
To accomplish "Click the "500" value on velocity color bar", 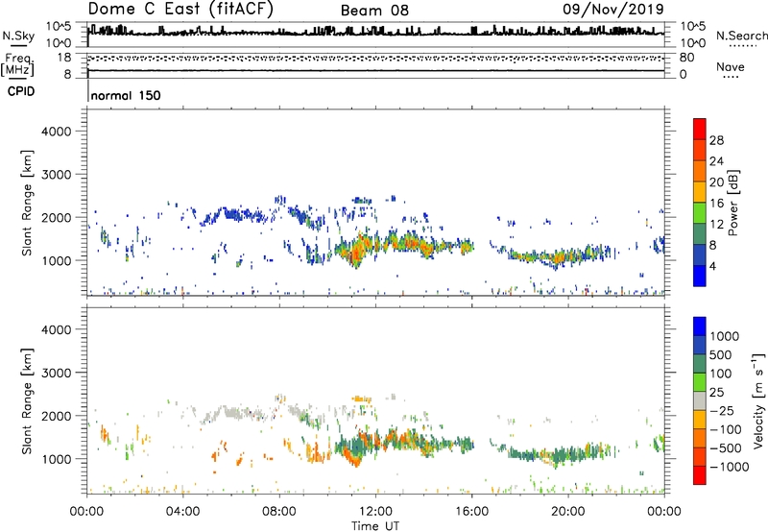I will point(721,354).
